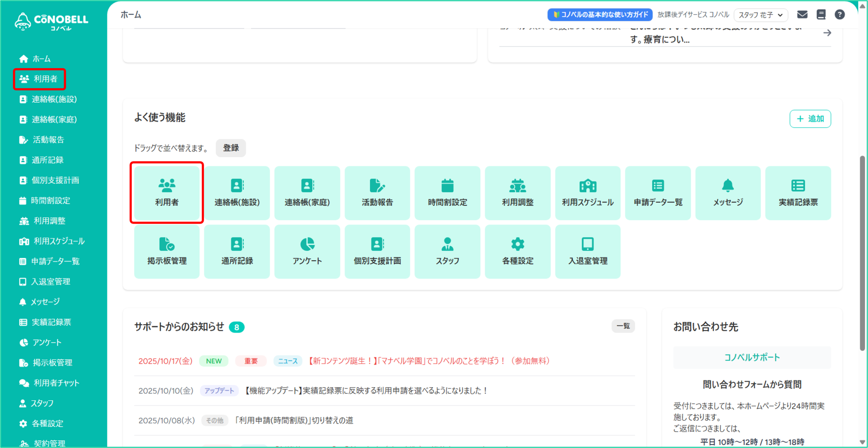Image resolution: width=868 pixels, height=448 pixels.
Task: Select the 各種設定 gear tile
Action: [x=517, y=251]
